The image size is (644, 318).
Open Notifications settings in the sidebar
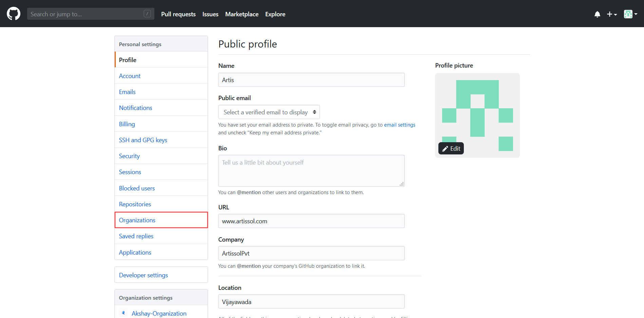[x=161, y=108]
